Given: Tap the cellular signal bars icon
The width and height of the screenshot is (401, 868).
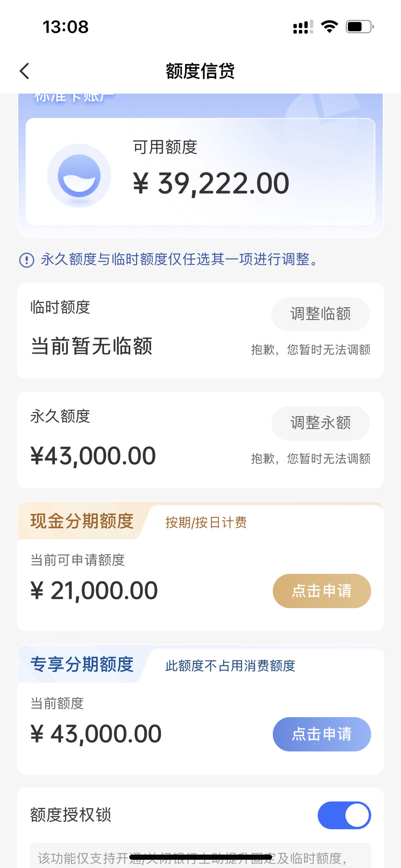Looking at the screenshot, I should 303,27.
